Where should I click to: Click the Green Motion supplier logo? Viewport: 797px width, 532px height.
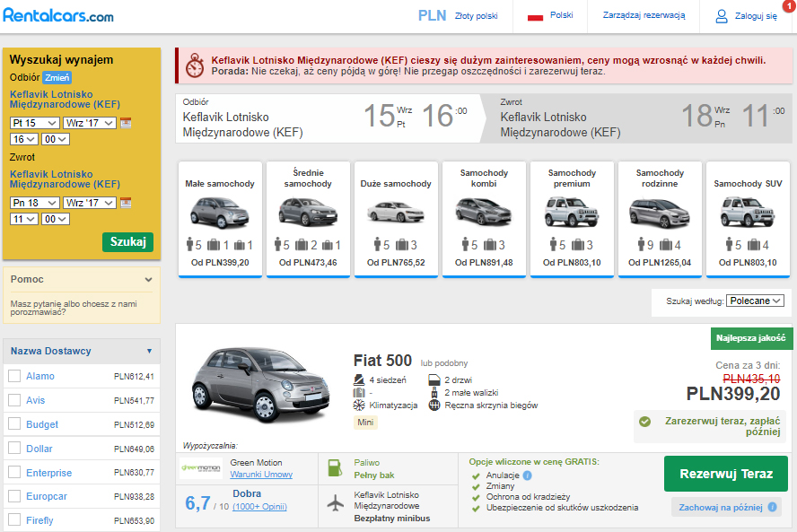(x=201, y=468)
